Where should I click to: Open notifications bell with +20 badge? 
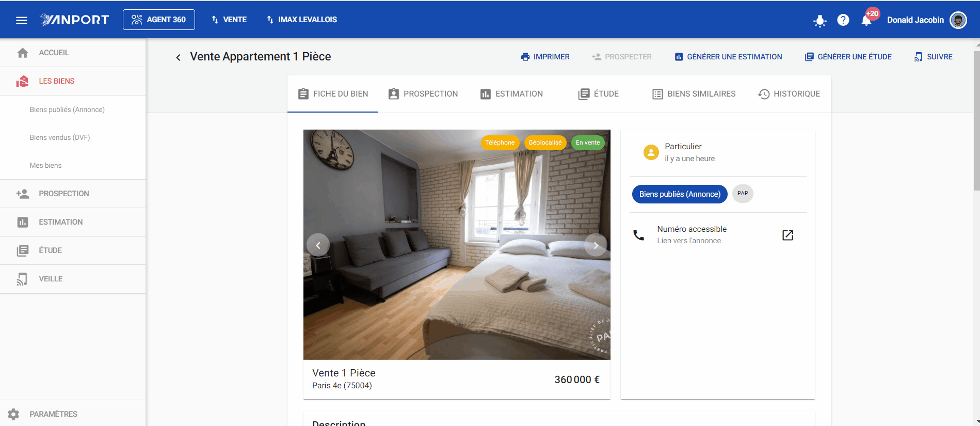(867, 20)
